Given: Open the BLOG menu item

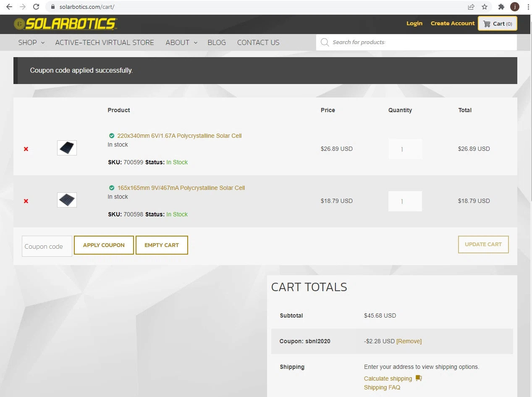Looking at the screenshot, I should [x=217, y=42].
